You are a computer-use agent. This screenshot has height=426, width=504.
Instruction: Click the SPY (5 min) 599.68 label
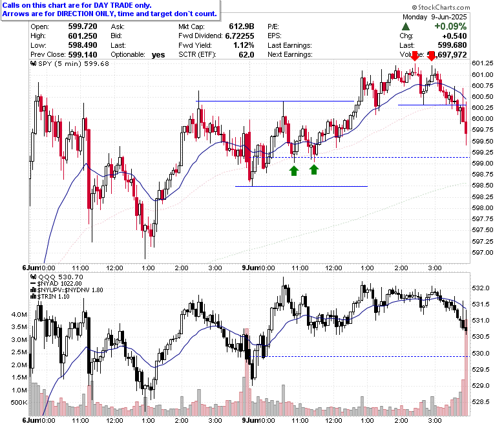(74, 63)
